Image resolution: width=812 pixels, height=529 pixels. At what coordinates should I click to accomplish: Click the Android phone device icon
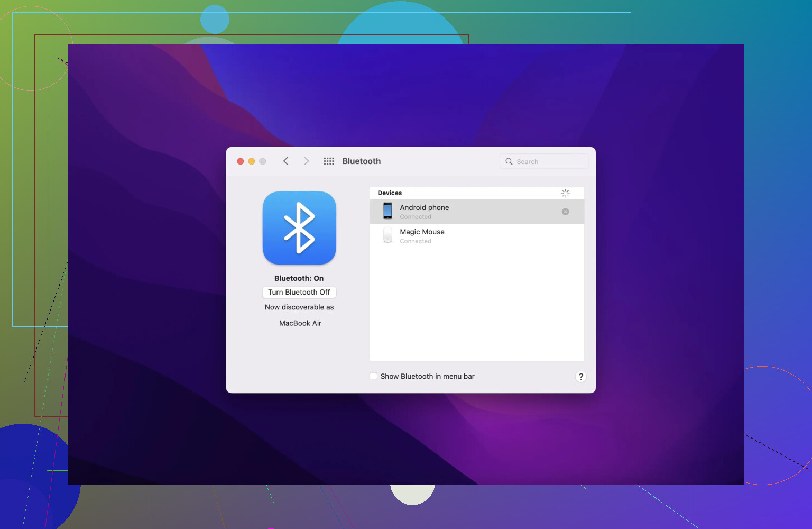pos(387,211)
